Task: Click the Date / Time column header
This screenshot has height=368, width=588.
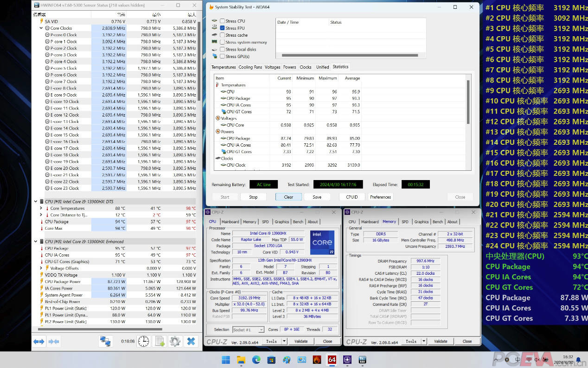Action: tap(302, 22)
